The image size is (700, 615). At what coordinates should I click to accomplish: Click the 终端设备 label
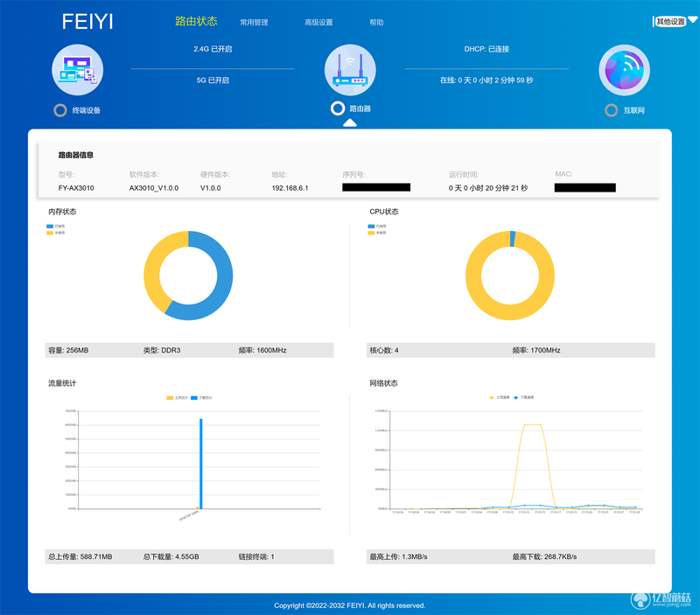coord(87,110)
